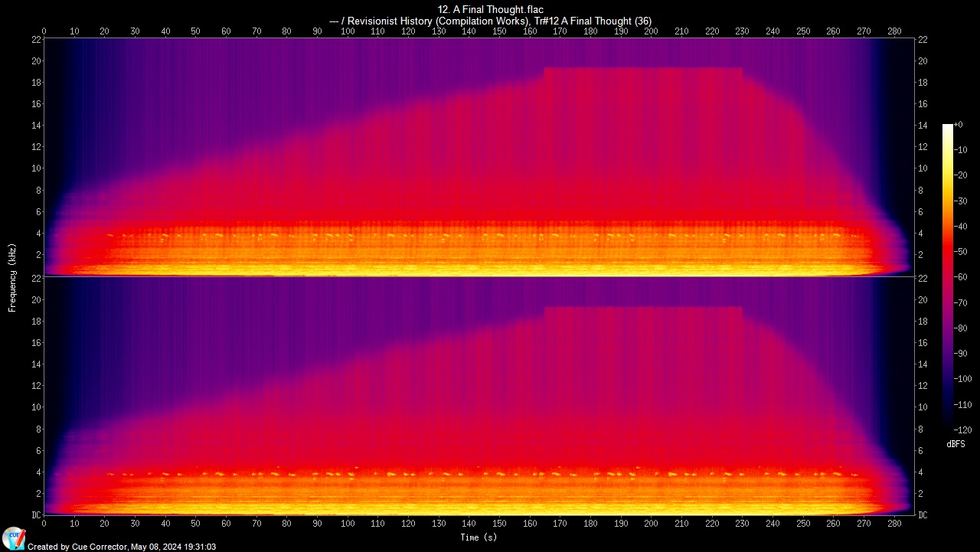Click the 200 mark on the top time axis
The image size is (980, 552).
651,31
